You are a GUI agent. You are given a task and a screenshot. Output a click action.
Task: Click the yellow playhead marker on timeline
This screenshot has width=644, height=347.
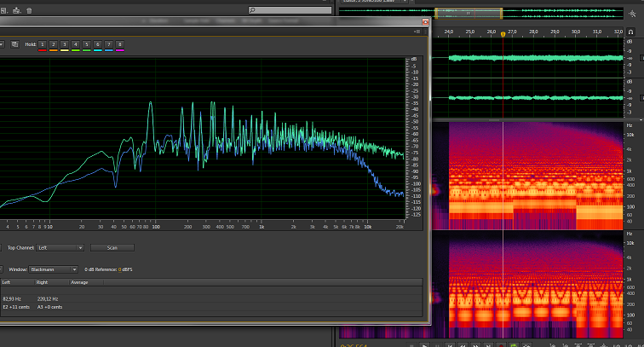pos(503,34)
